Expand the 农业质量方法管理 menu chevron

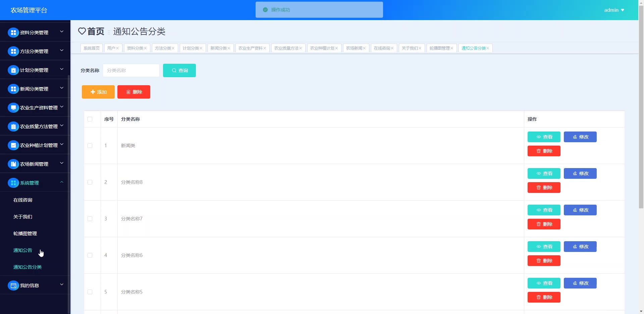pyautogui.click(x=62, y=125)
